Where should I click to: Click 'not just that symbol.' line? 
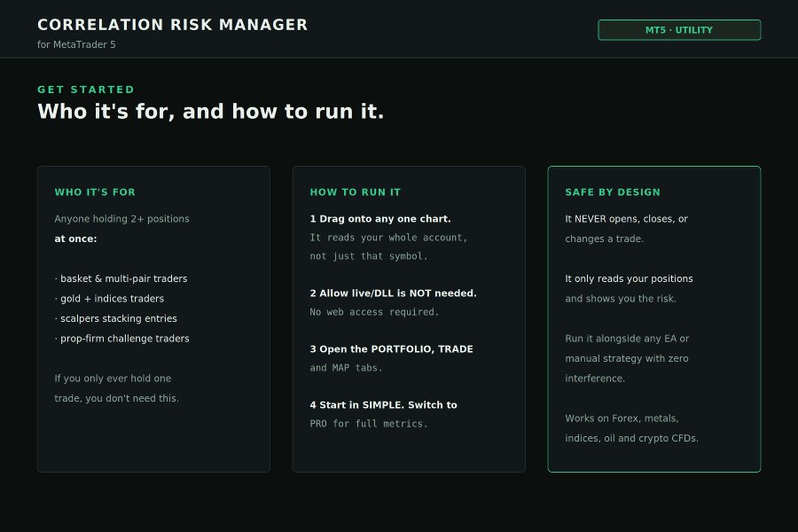[369, 256]
